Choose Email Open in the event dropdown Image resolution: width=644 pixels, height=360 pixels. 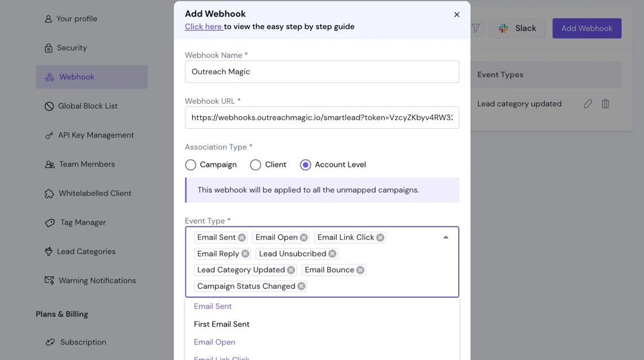click(x=214, y=342)
